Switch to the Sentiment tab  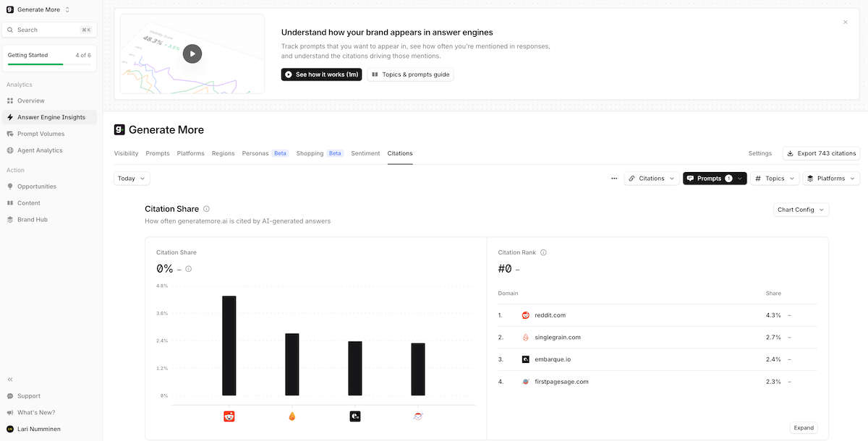365,153
